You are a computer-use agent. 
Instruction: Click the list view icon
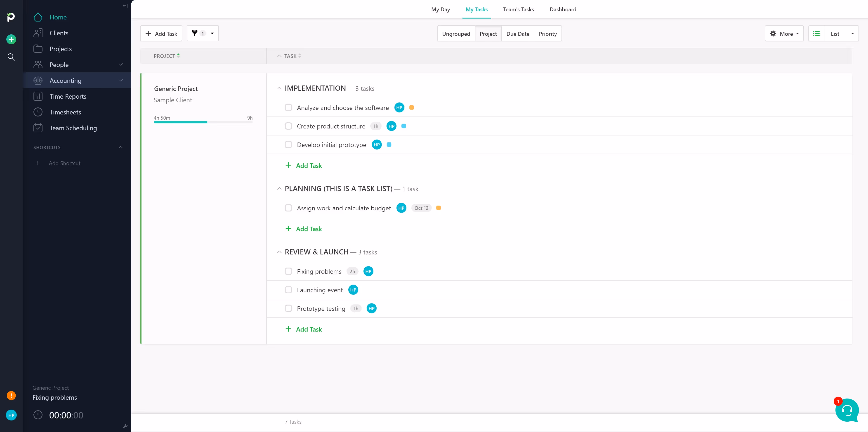coord(816,33)
